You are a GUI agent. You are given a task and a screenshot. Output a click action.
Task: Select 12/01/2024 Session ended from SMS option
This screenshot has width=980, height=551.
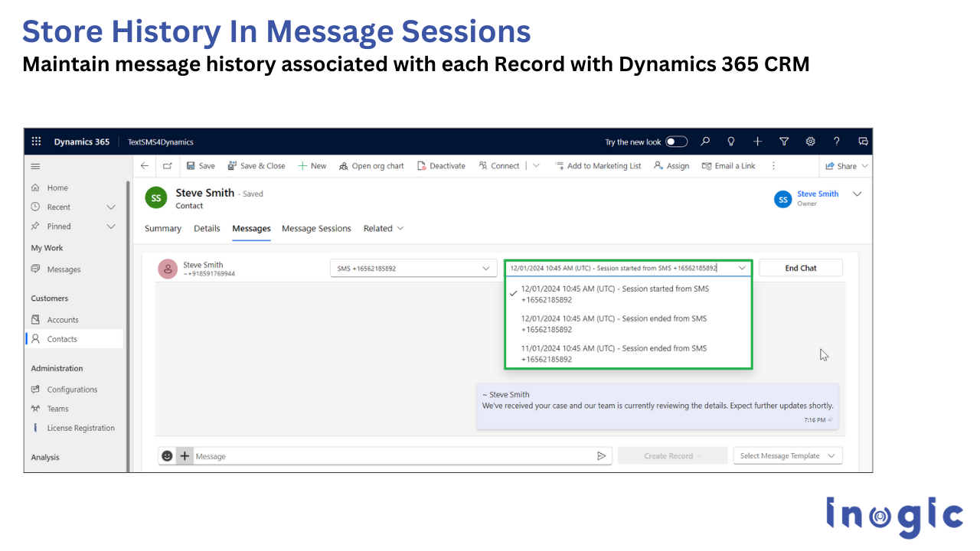pyautogui.click(x=629, y=324)
